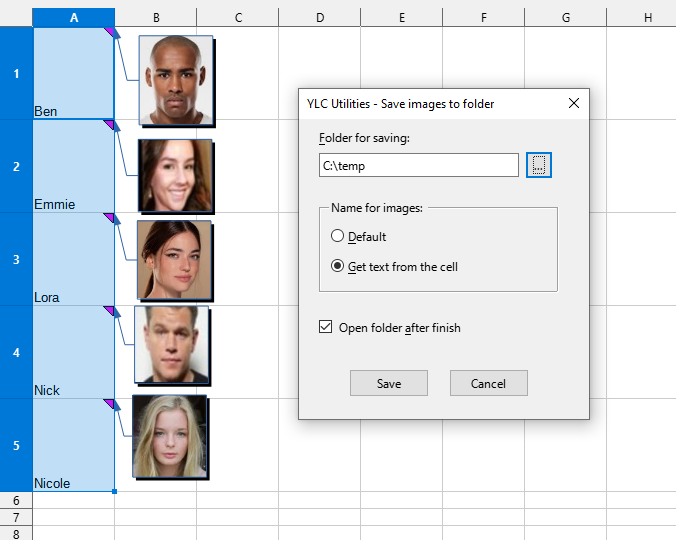Select row 2 header
Viewport: 676px width, 540px height.
[x=16, y=166]
